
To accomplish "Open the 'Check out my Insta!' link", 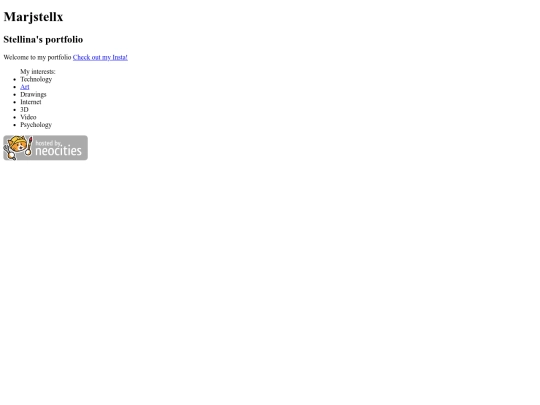I will [100, 57].
